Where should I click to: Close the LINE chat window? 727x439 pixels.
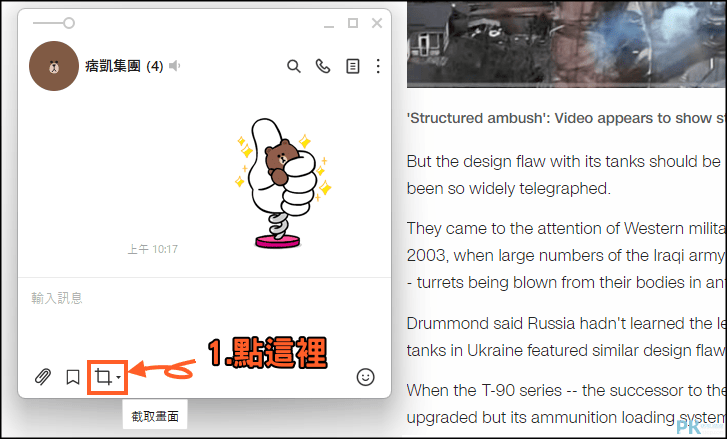point(377,23)
